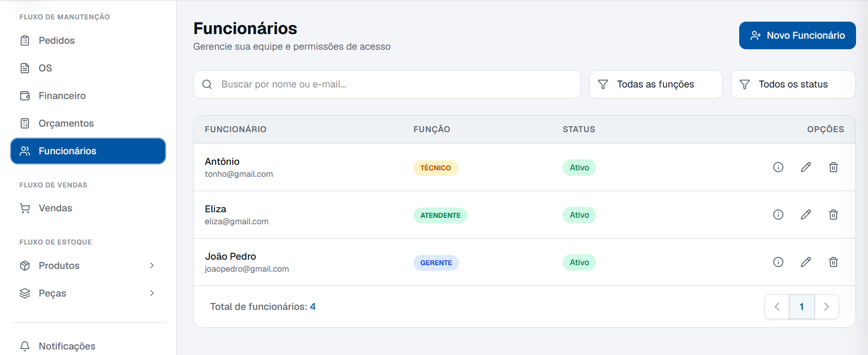Image resolution: width=868 pixels, height=355 pixels.
Task: Click the email tonho@gmail.com
Action: click(239, 174)
